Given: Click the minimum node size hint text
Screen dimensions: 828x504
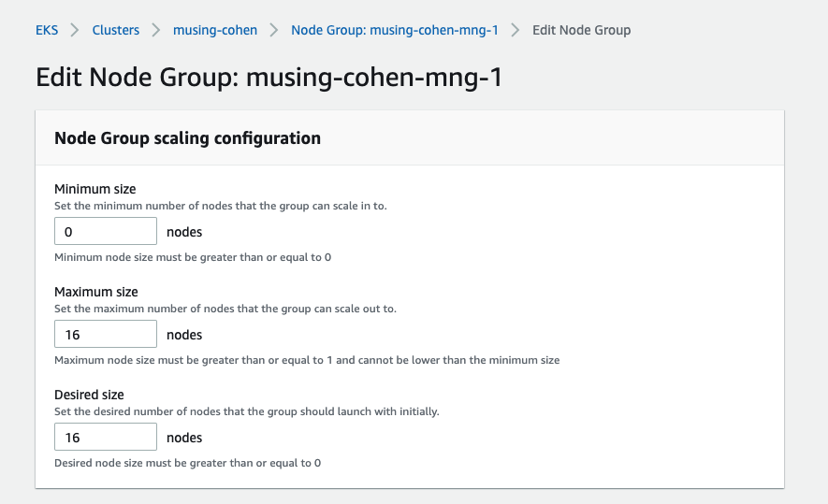Looking at the screenshot, I should pyautogui.click(x=193, y=257).
